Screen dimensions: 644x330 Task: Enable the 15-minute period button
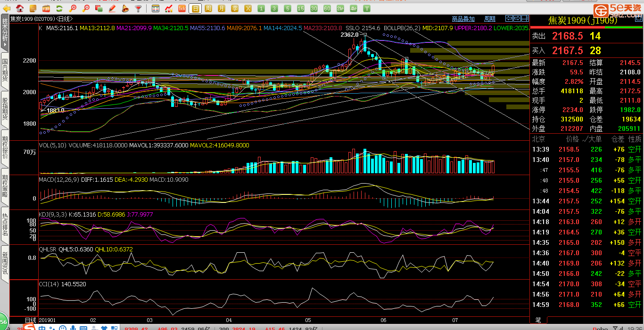point(301,8)
